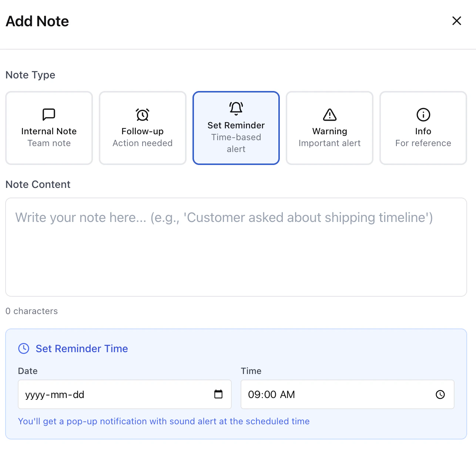The image size is (476, 455).
Task: Click the ringing bell reminder icon
Action: (x=236, y=108)
